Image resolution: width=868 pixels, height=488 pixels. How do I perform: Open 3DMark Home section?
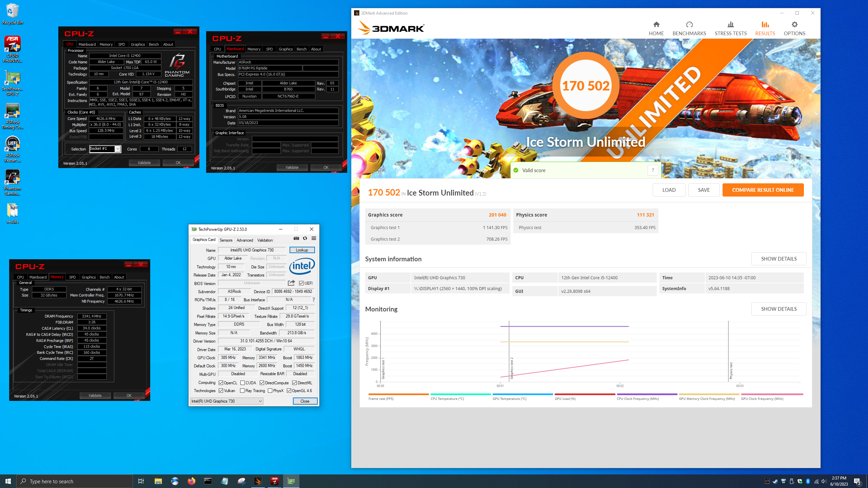(656, 28)
